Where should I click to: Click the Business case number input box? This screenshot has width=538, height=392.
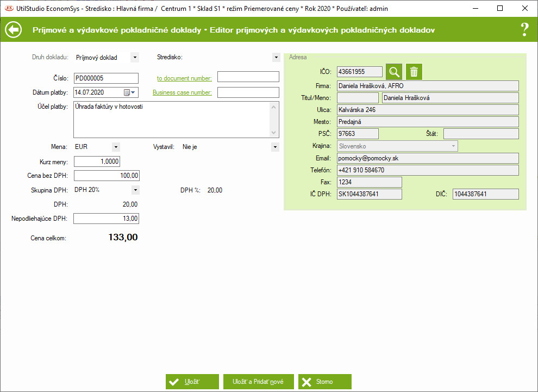pyautogui.click(x=248, y=92)
